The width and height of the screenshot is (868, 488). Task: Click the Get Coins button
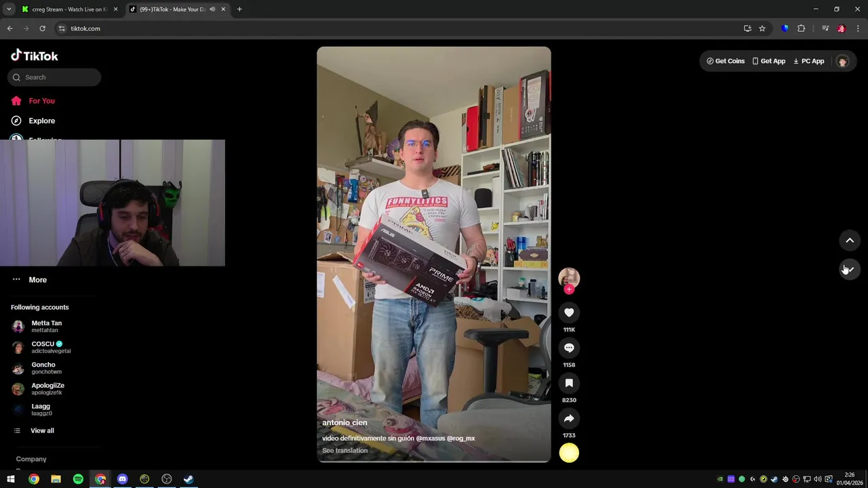(x=726, y=61)
